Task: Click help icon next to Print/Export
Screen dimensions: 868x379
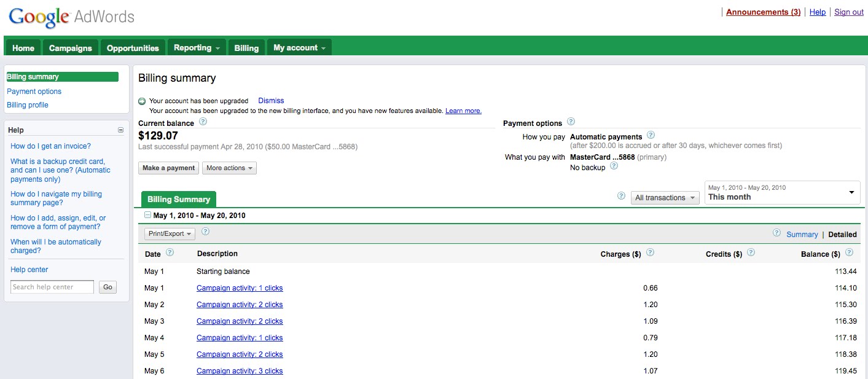Action: 206,232
